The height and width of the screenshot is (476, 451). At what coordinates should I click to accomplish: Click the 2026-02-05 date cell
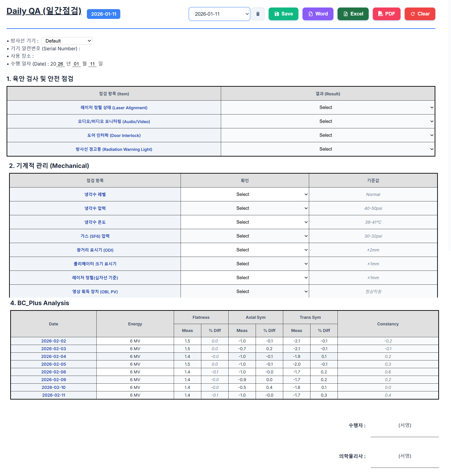pyautogui.click(x=54, y=364)
